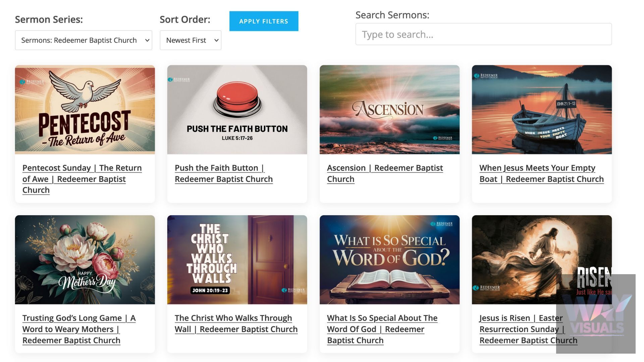
Task: Click the Happy Mother's Day thumbnail
Action: pos(85,260)
